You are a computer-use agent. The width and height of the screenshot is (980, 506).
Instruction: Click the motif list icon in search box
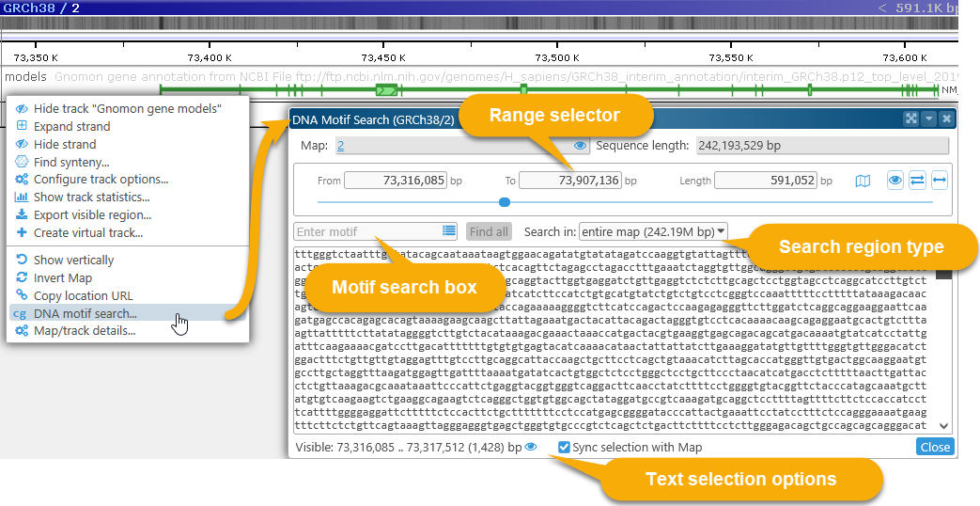(x=449, y=231)
